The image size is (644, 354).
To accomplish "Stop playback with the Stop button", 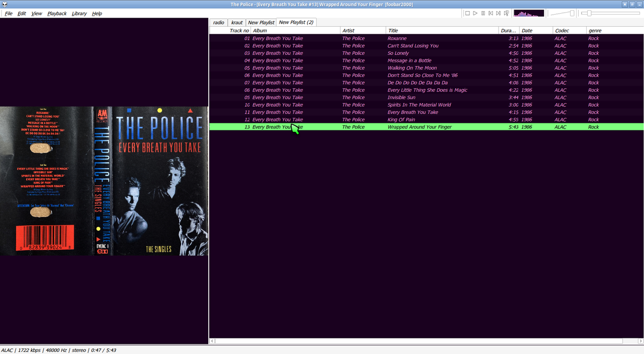I will [x=467, y=13].
